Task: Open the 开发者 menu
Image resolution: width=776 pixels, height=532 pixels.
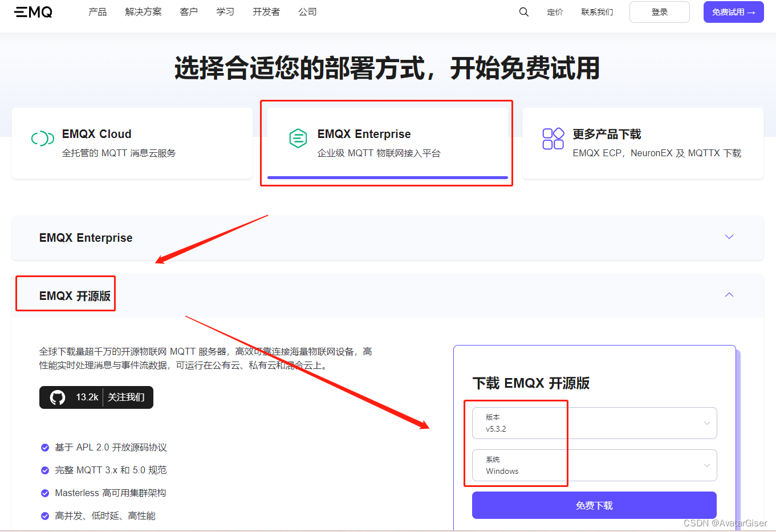Action: pyautogui.click(x=266, y=12)
